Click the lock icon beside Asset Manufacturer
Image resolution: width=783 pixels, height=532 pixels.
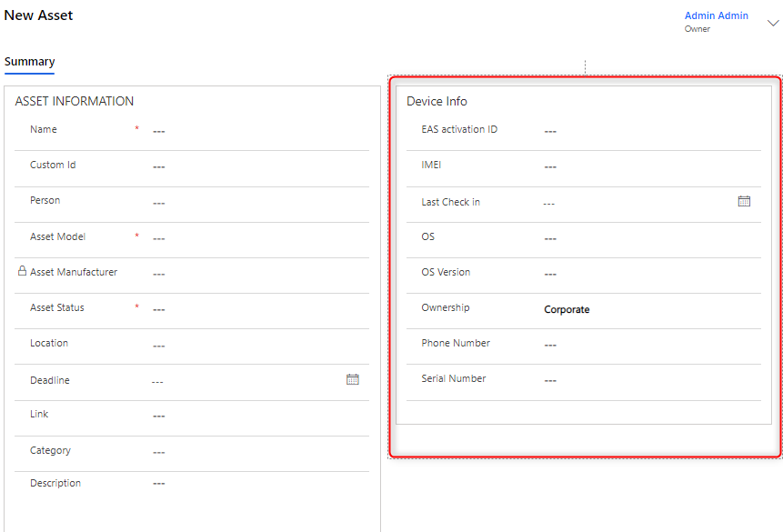point(22,271)
